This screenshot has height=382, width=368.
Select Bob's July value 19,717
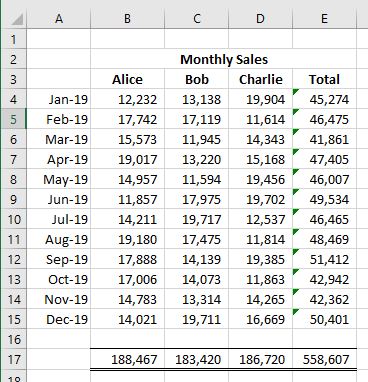coord(197,219)
